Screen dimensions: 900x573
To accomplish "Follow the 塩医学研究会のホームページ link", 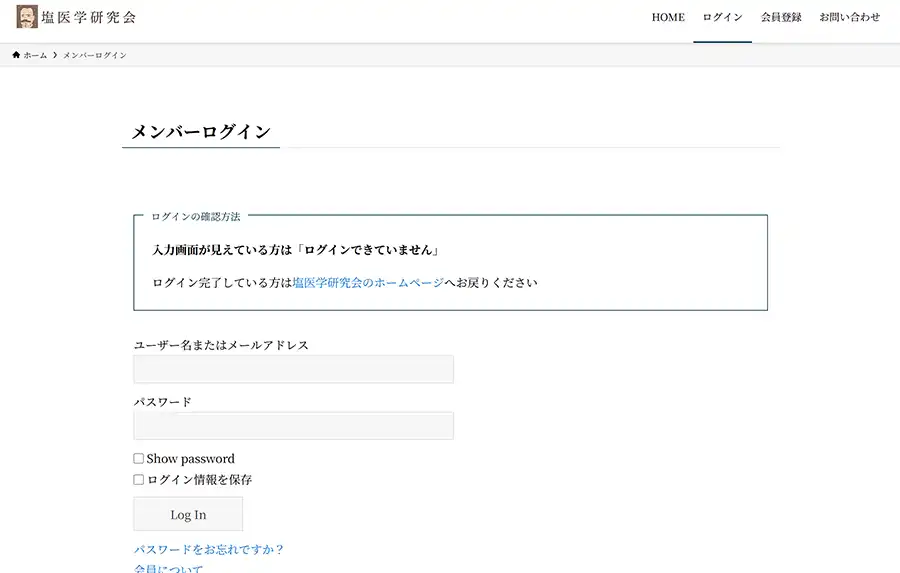I will click(x=368, y=283).
